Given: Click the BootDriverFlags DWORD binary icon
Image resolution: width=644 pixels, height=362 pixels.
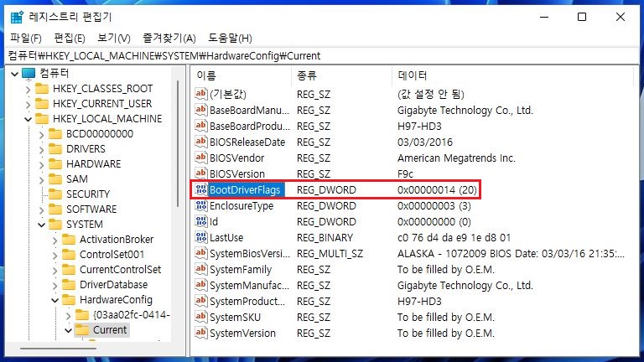Looking at the screenshot, I should 201,189.
